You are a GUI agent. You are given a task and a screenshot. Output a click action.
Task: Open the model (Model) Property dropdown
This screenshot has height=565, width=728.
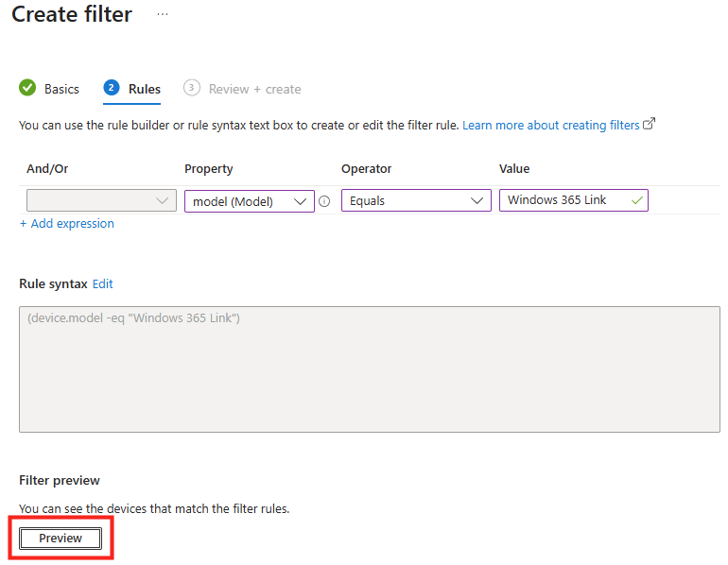click(250, 201)
